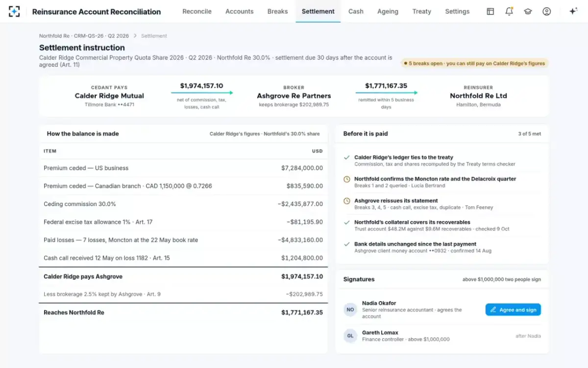Select the Paid losses Moncton row
Image resolution: width=588 pixels, height=368 pixels.
(183, 240)
